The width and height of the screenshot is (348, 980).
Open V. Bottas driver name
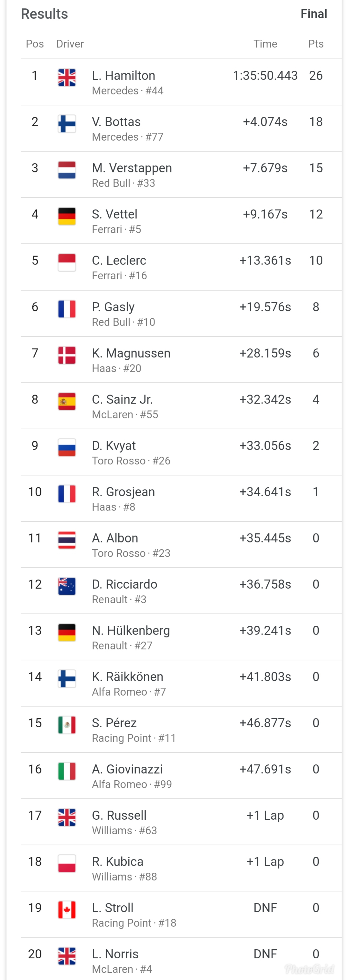(x=116, y=122)
